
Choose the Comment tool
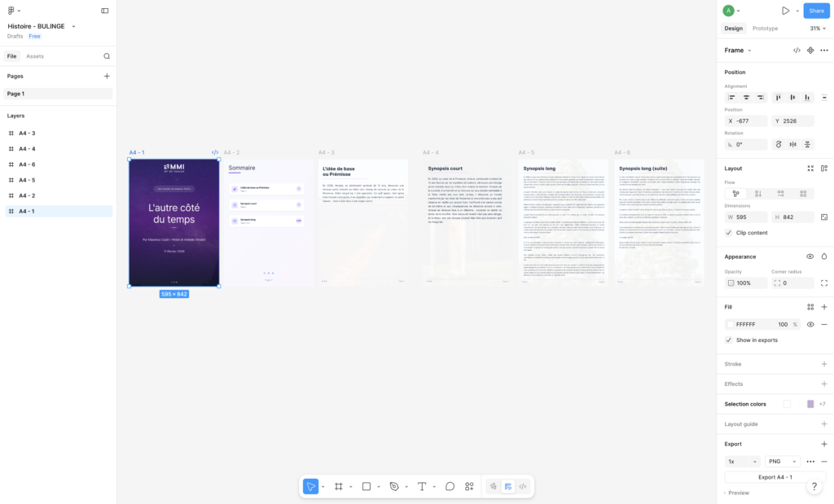coord(450,486)
